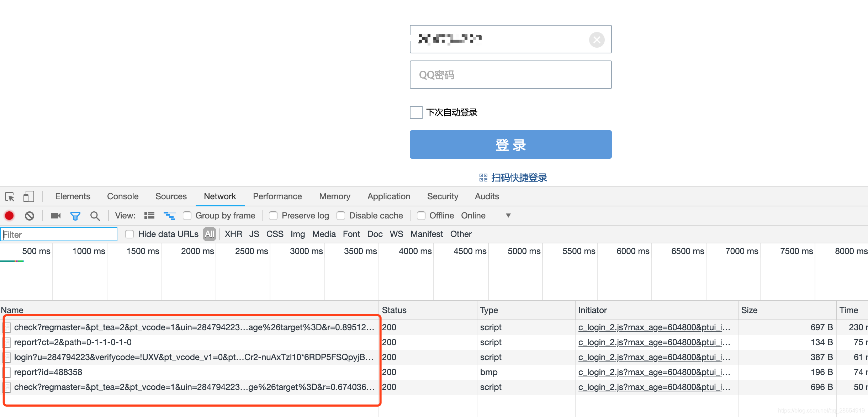868x417 pixels.
Task: Sort requests by the Status column header
Action: tap(394, 310)
